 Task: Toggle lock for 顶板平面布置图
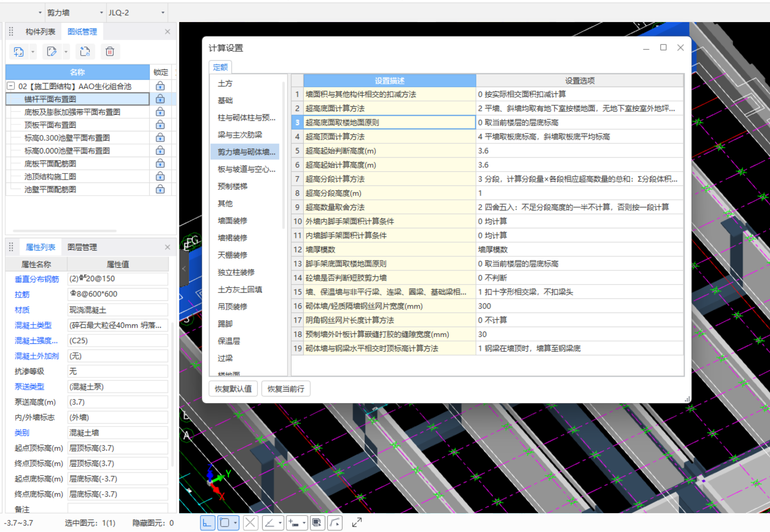(160, 124)
